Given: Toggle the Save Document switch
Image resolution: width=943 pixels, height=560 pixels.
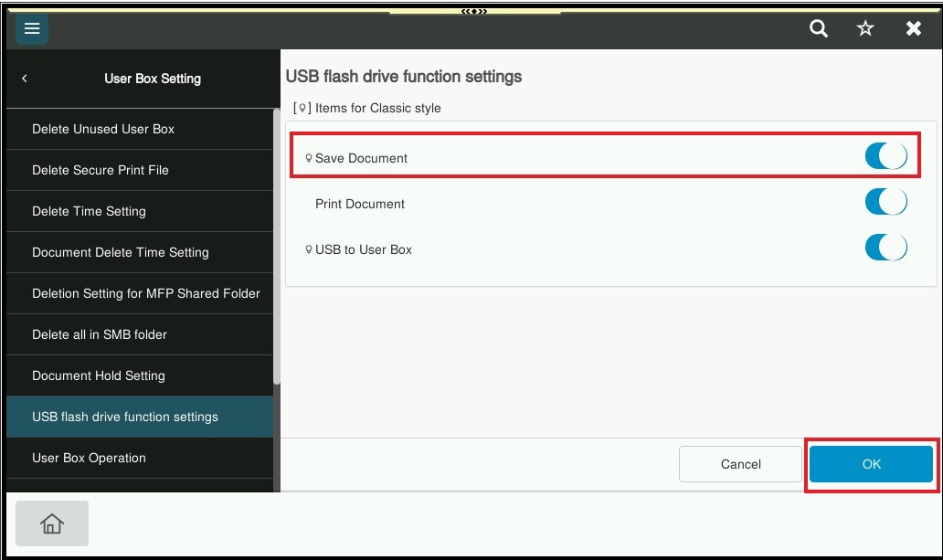Looking at the screenshot, I should point(885,156).
